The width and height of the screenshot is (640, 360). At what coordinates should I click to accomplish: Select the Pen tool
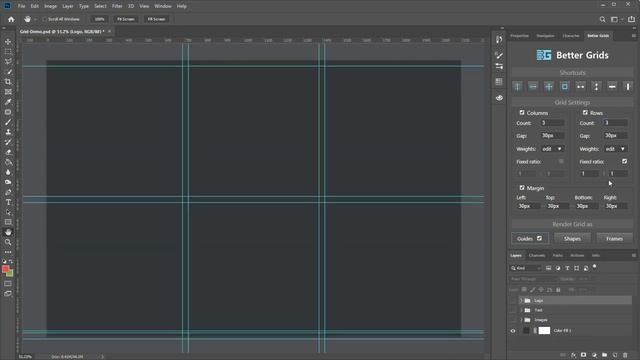point(8,192)
